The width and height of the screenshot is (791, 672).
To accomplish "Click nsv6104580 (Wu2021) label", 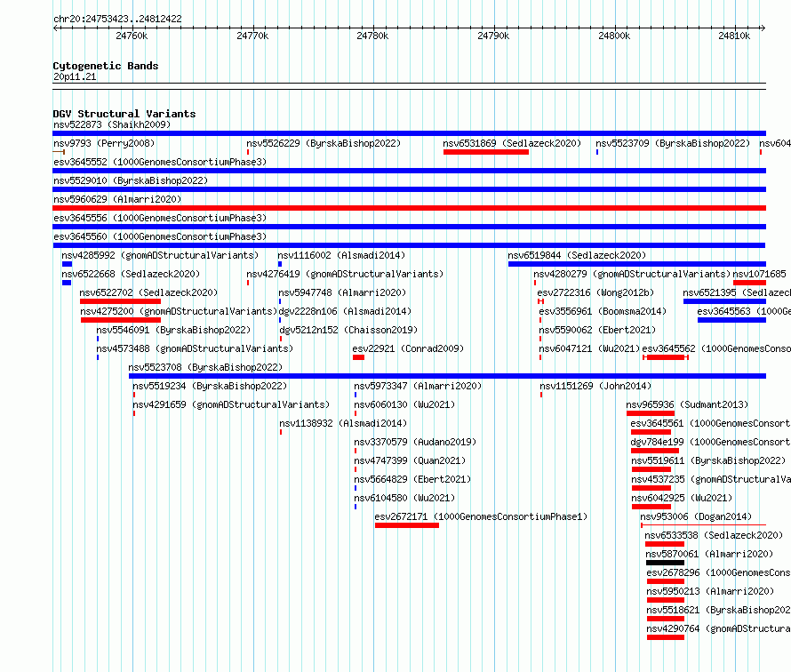I will (404, 498).
